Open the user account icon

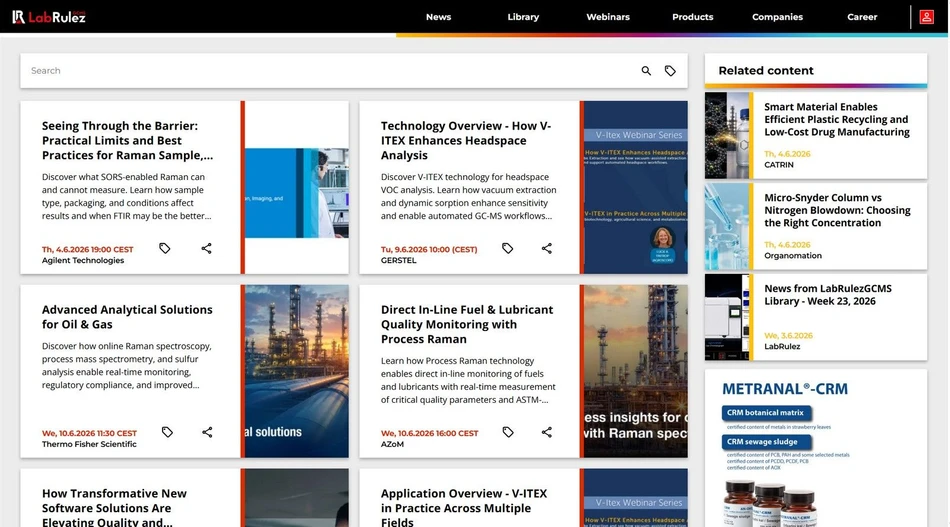tap(926, 17)
